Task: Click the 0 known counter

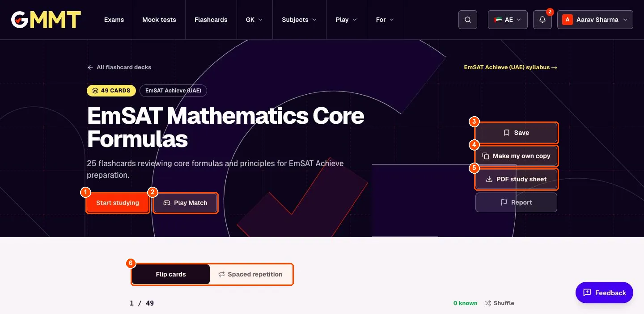Action: coord(465,303)
